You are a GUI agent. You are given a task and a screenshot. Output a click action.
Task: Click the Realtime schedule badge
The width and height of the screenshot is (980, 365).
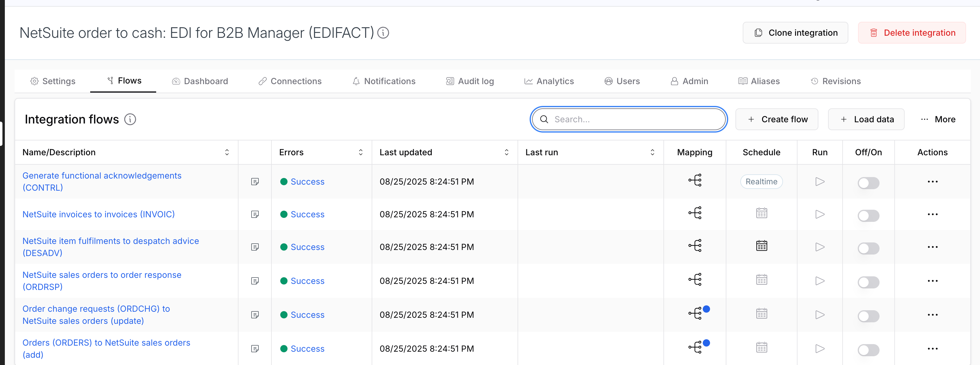click(x=761, y=182)
